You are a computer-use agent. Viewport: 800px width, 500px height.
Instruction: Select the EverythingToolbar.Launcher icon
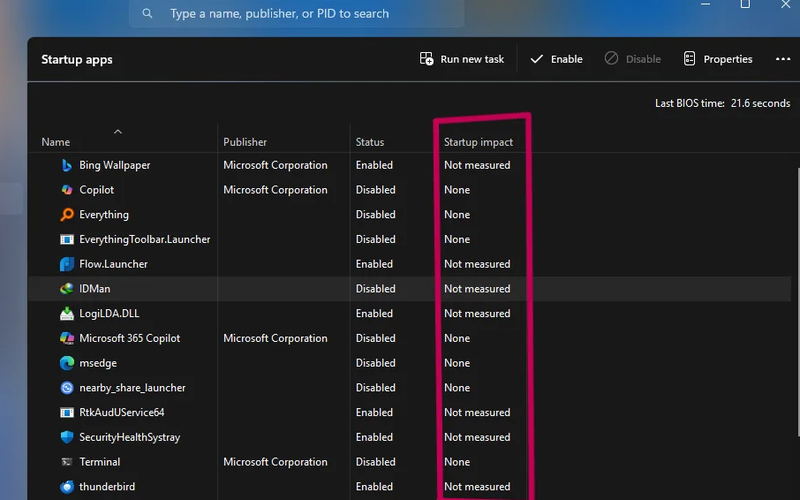(x=67, y=239)
